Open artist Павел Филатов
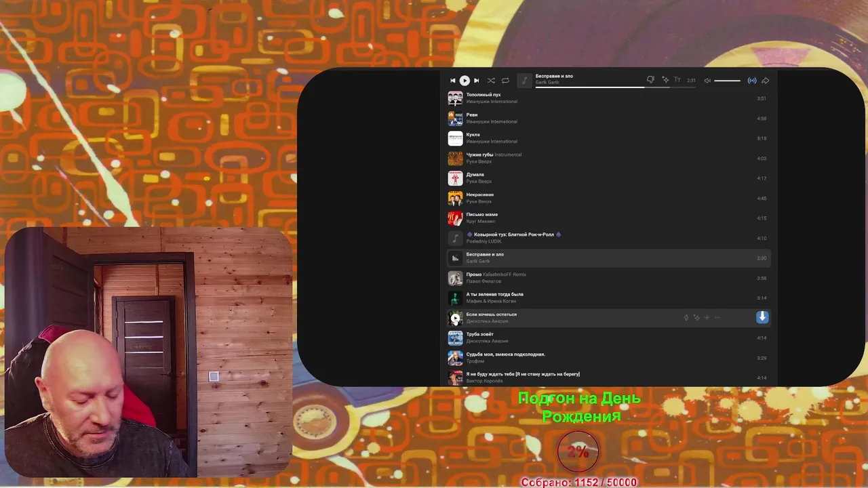Screen dimensions: 868x488 click(484, 281)
